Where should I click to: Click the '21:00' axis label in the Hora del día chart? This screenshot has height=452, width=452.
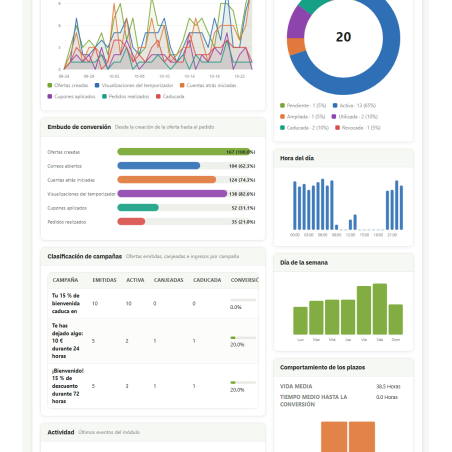(392, 235)
